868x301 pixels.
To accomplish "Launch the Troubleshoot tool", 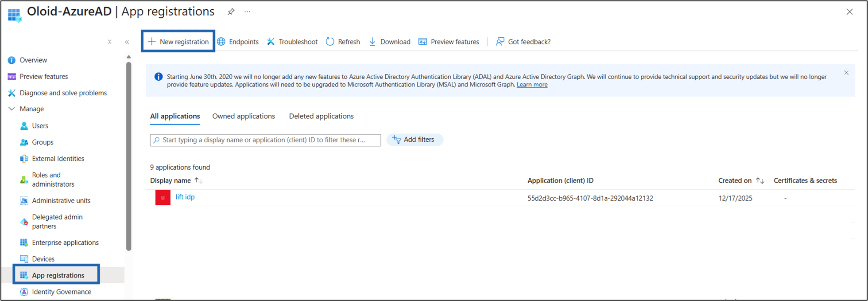I will (292, 42).
